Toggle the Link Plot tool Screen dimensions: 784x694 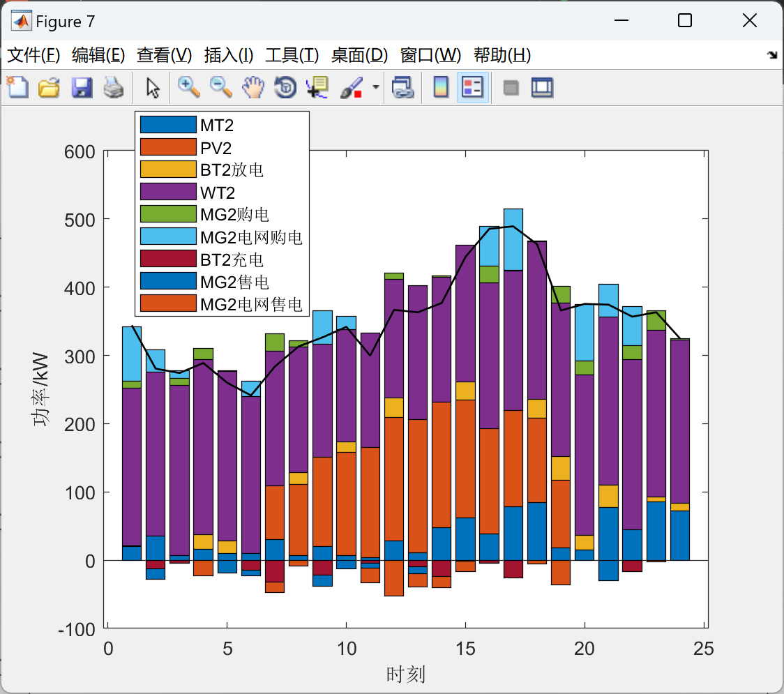click(403, 87)
